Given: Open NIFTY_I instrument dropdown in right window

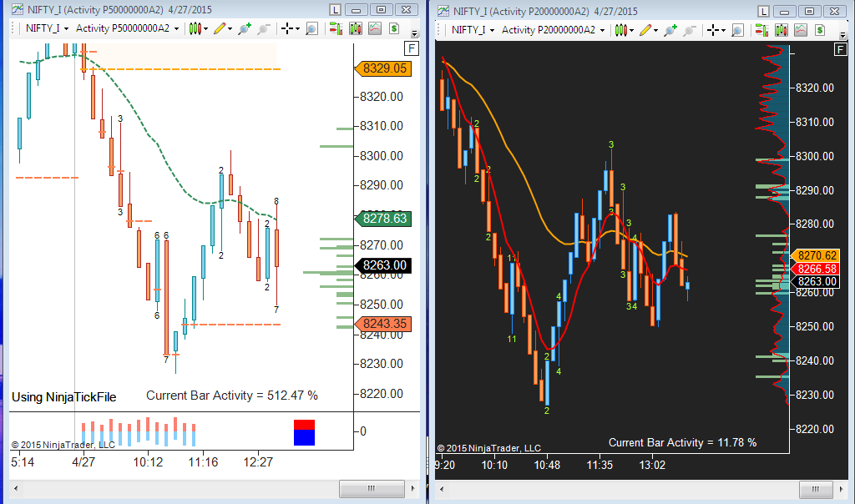Looking at the screenshot, I should (x=473, y=30).
